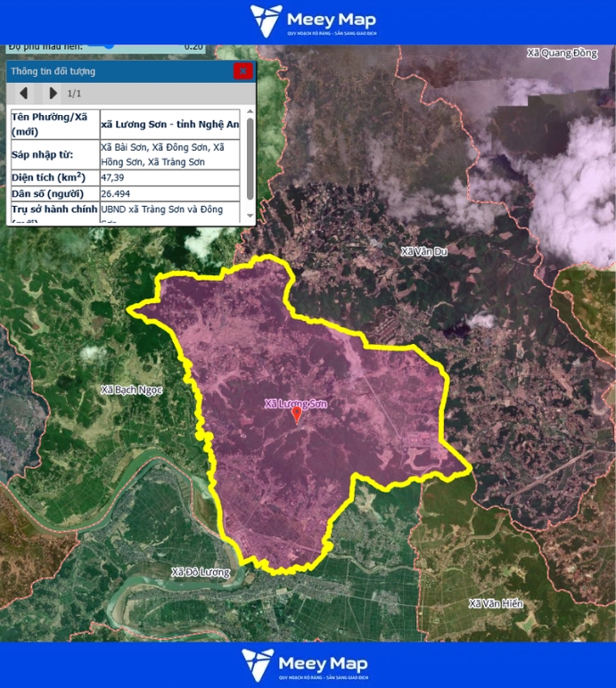Click the 'xã Lương Sơn - tỉnh Nghệ An' cell

click(169, 125)
